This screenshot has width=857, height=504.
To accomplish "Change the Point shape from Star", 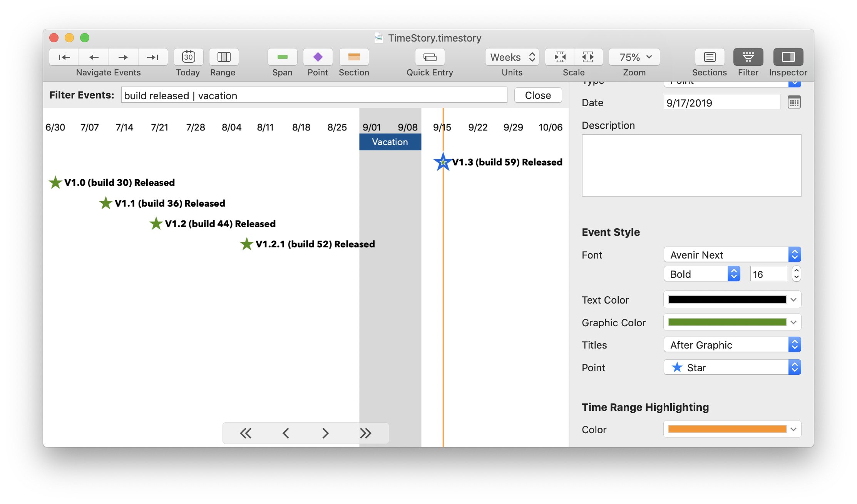I will pyautogui.click(x=794, y=367).
